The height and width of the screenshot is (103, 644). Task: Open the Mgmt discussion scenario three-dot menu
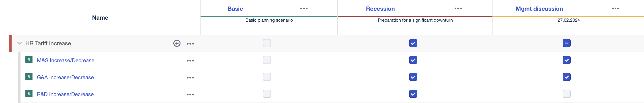tap(615, 8)
